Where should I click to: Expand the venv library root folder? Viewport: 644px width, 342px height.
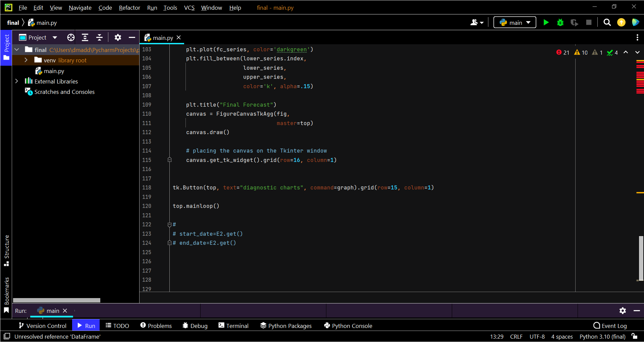pyautogui.click(x=26, y=60)
